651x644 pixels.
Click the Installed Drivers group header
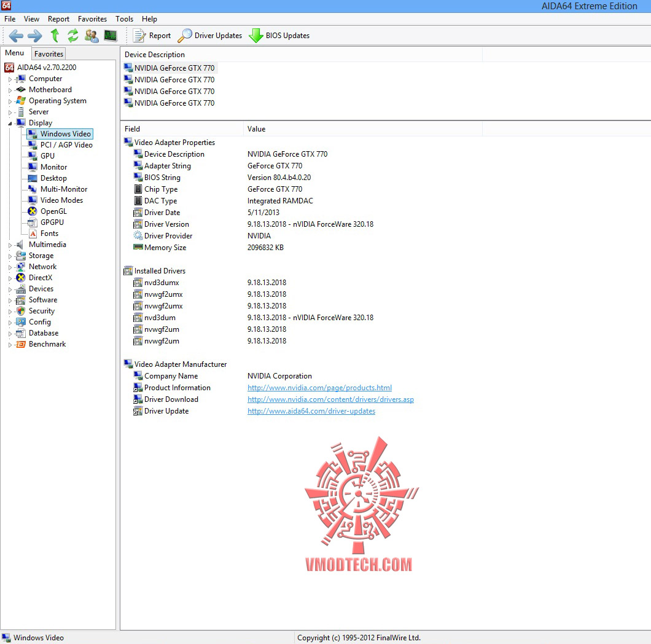tap(155, 271)
